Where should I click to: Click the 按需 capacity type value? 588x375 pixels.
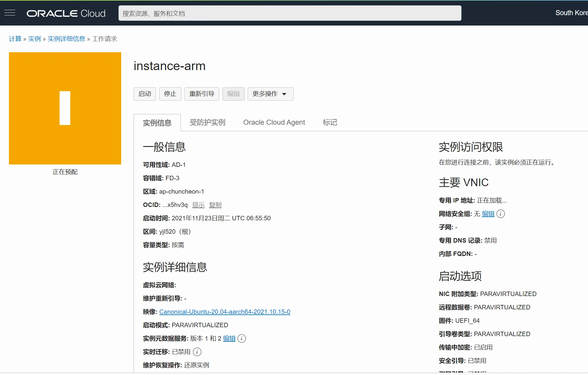178,245
